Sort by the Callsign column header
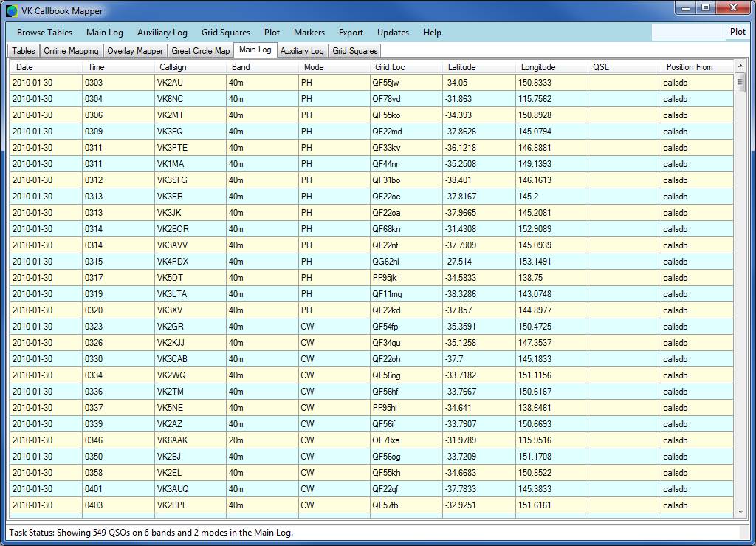The height and width of the screenshot is (546, 756). [190, 67]
